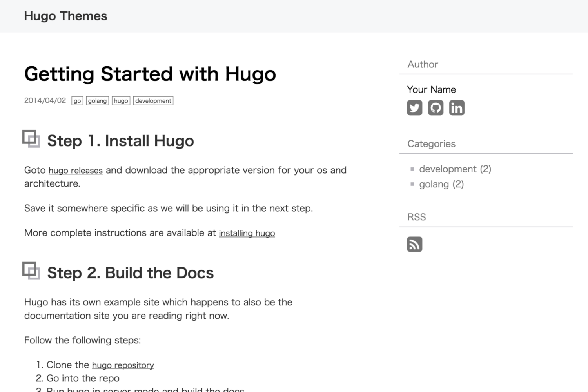Viewport: 588px width, 392px height.
Task: Click the 'Step 2. Build the Docs' heading
Action: (131, 273)
